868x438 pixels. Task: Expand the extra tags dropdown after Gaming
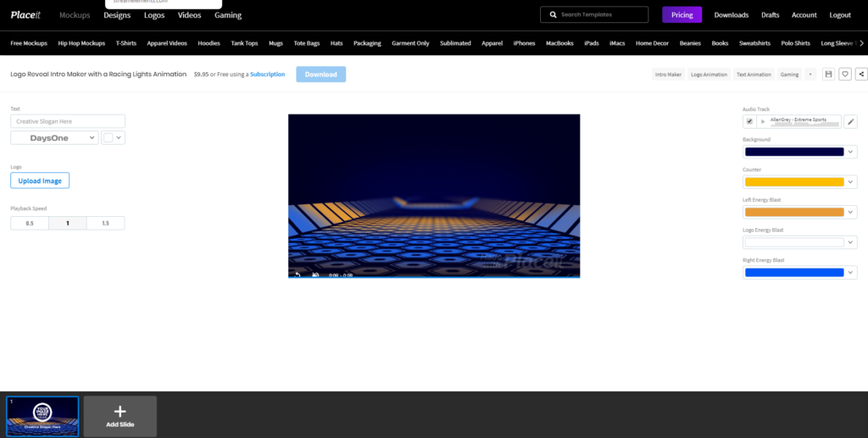pyautogui.click(x=810, y=74)
